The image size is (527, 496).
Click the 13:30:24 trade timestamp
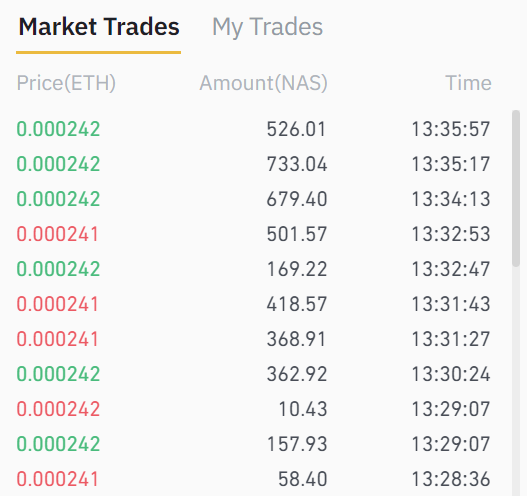pyautogui.click(x=451, y=374)
